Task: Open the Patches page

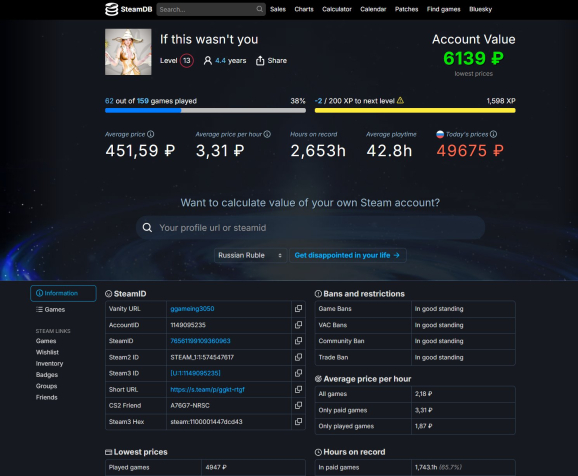Action: [x=406, y=9]
